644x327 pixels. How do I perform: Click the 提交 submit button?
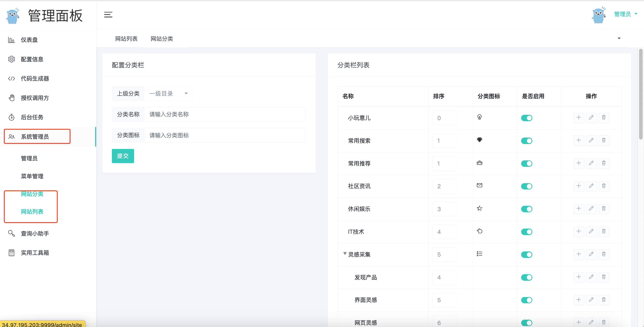(x=123, y=156)
